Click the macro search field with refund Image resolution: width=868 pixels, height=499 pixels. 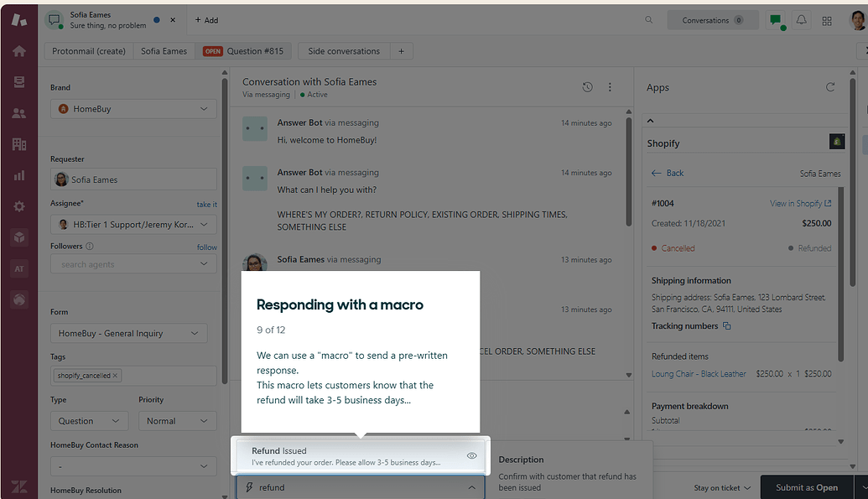361,487
